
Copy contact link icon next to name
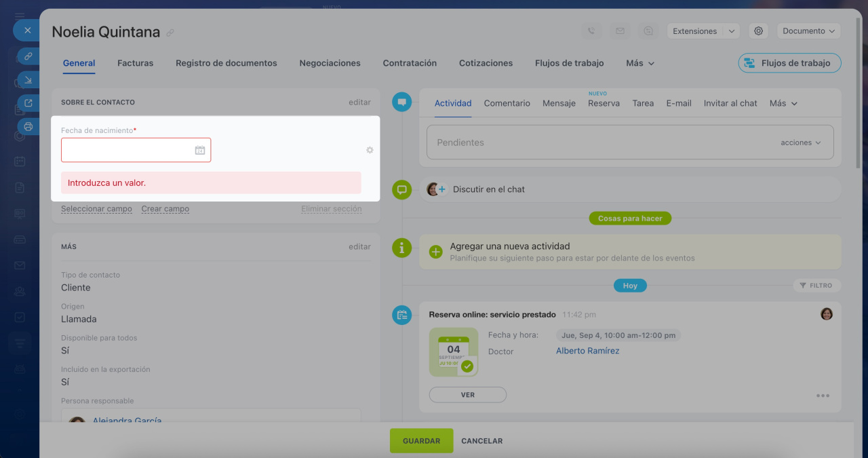170,33
